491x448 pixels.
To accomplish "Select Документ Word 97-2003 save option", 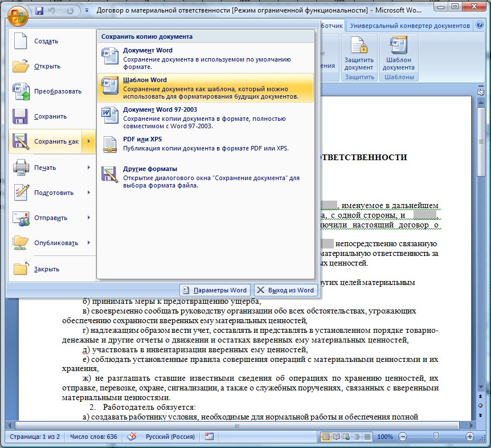I will click(206, 117).
